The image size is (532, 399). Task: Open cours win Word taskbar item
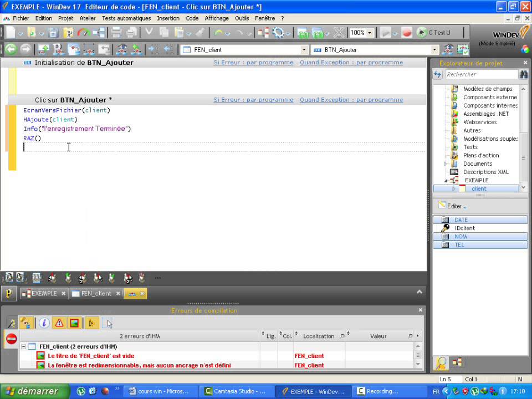[161, 391]
